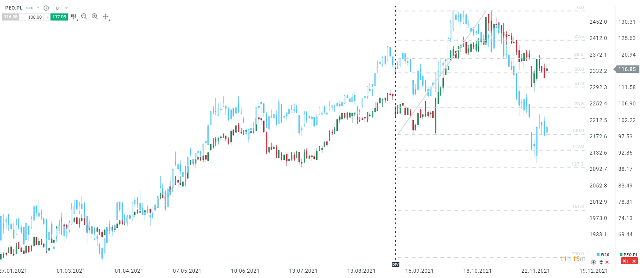Click the 116.85 sell price button
This screenshot has width=644, height=278.
click(11, 17)
